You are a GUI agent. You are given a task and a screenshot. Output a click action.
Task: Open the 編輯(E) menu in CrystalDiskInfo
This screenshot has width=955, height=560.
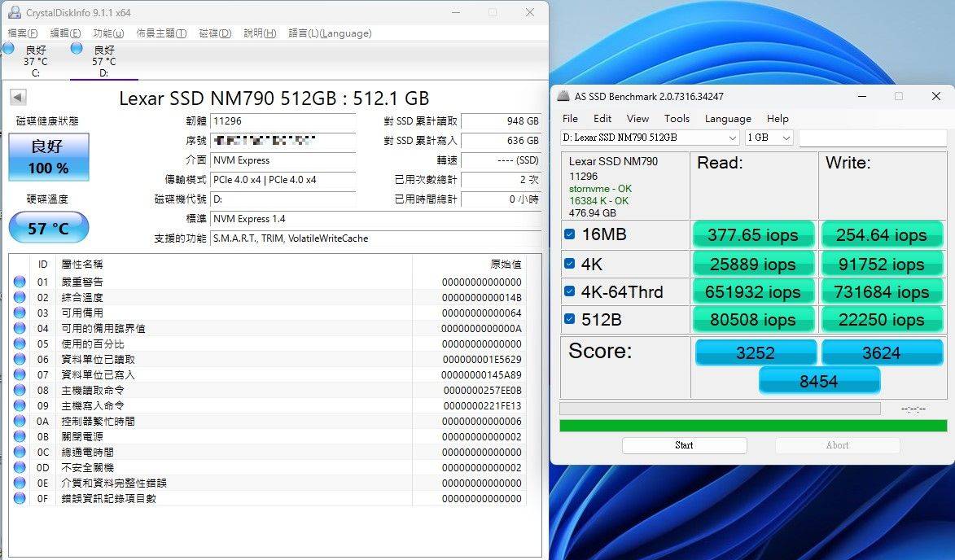pyautogui.click(x=65, y=33)
